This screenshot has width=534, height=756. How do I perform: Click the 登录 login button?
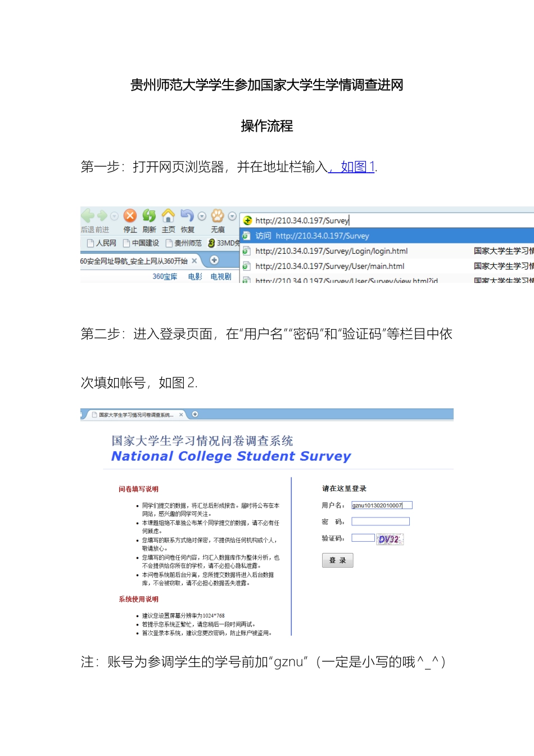pyautogui.click(x=338, y=560)
